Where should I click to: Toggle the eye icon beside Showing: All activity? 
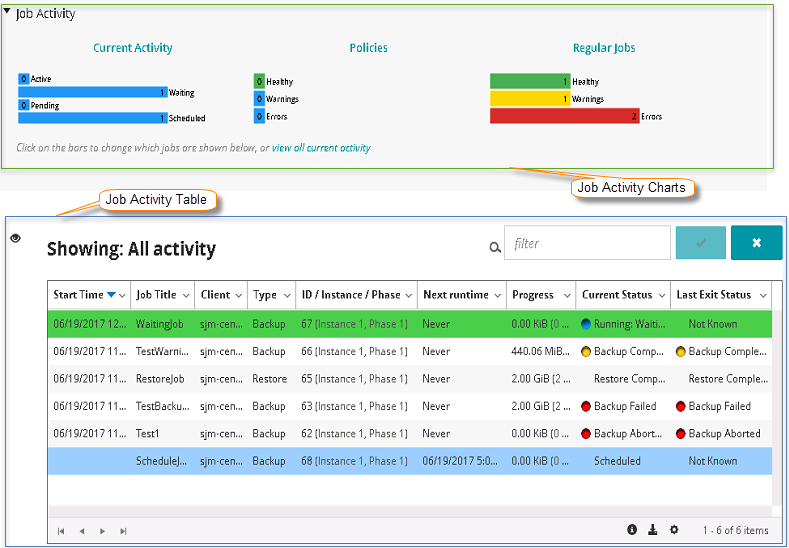tap(16, 238)
